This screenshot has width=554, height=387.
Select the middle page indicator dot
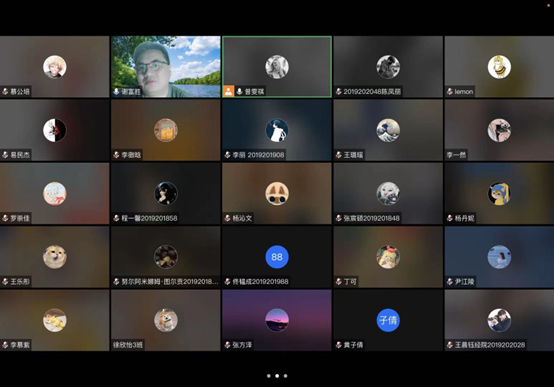tap(277, 376)
